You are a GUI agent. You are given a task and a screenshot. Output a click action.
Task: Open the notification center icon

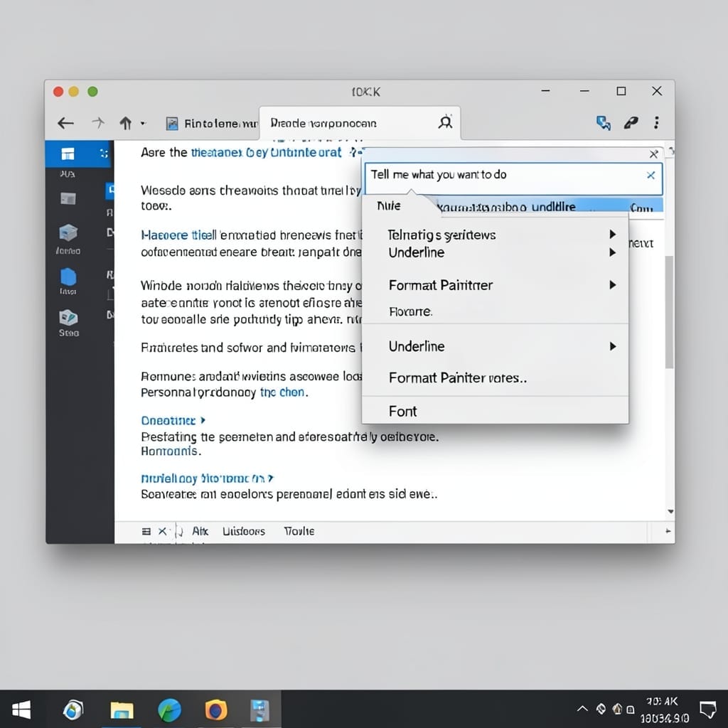coord(708,710)
